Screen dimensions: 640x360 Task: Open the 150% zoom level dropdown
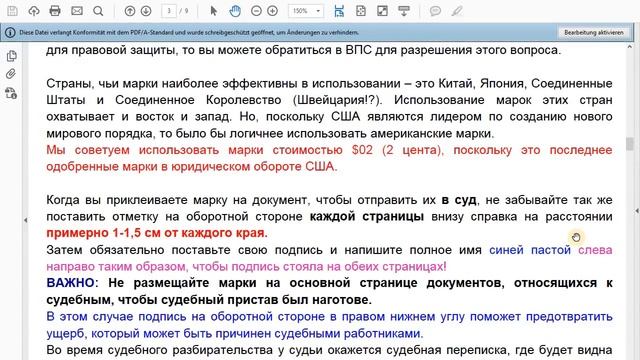coord(306,11)
